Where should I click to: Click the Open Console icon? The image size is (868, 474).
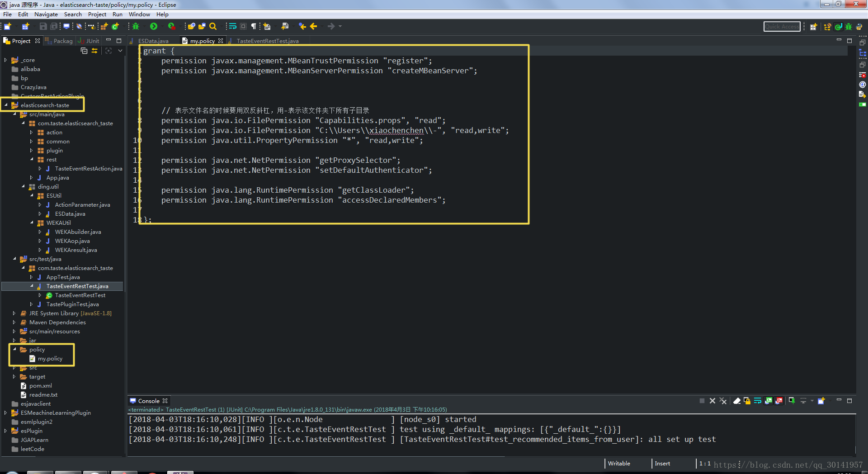[821, 401]
